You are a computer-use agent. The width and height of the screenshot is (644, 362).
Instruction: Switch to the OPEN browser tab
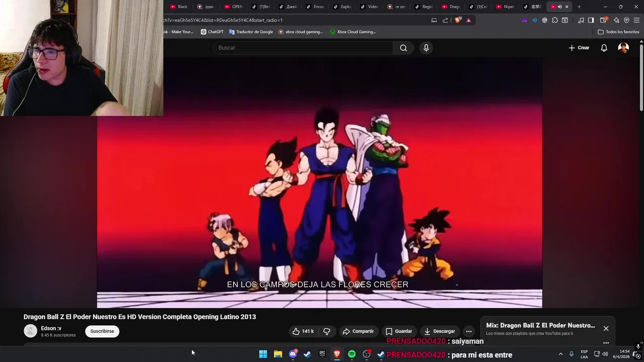(233, 7)
